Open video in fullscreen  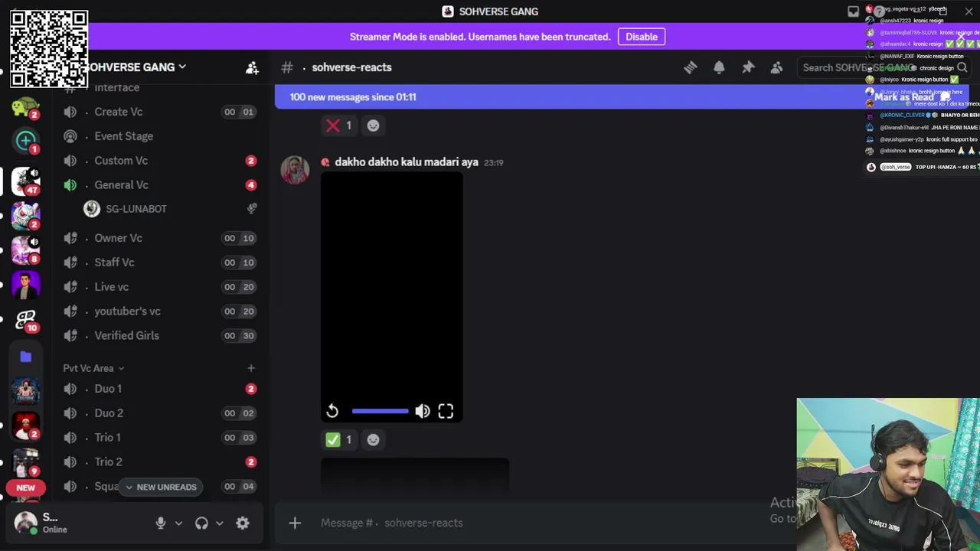tap(446, 412)
